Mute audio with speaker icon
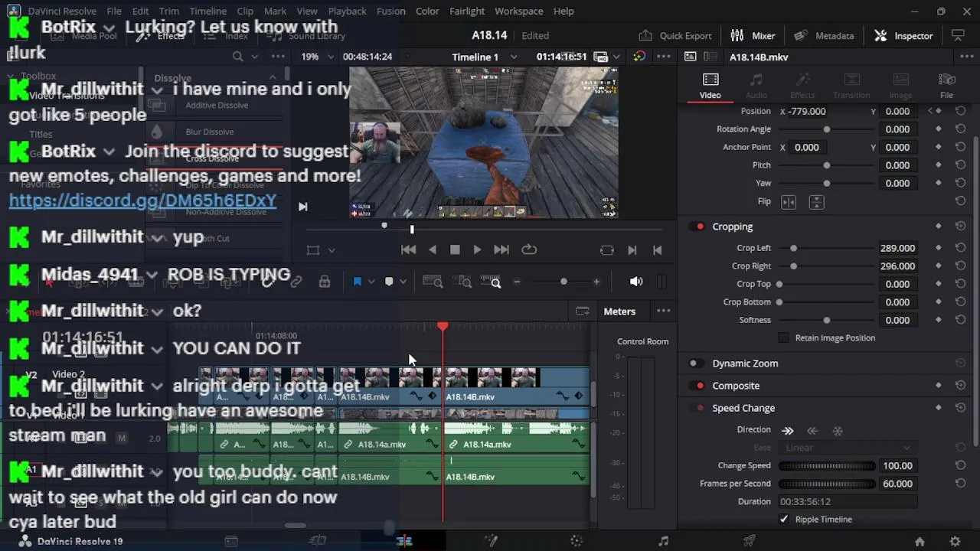This screenshot has height=551, width=980. pos(636,282)
